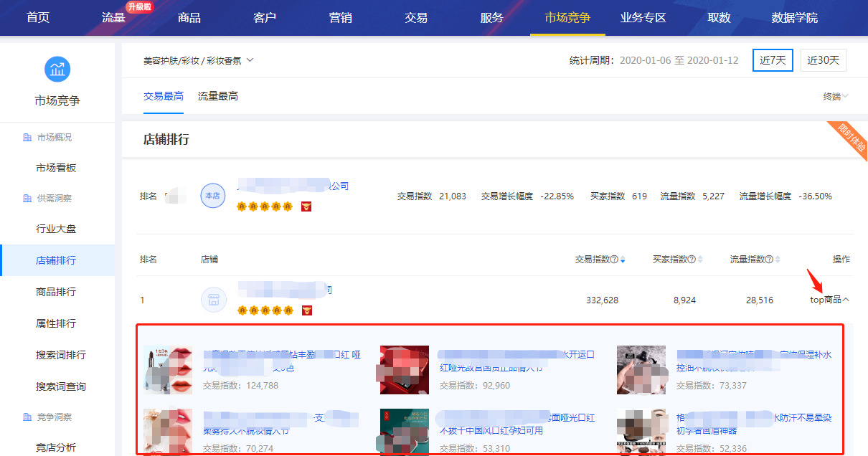Open 客户 in the top navigation
The height and width of the screenshot is (456, 868).
265,18
